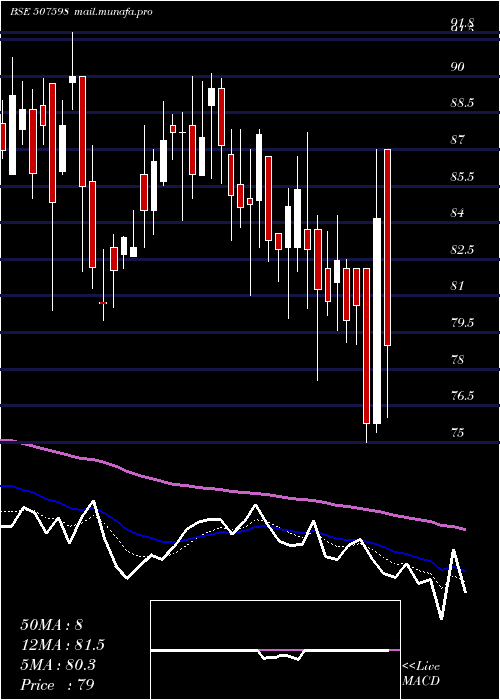This screenshot has width=500, height=700.
Task: Click the 50MA : 8 readout
Action: pyautogui.click(x=52, y=625)
